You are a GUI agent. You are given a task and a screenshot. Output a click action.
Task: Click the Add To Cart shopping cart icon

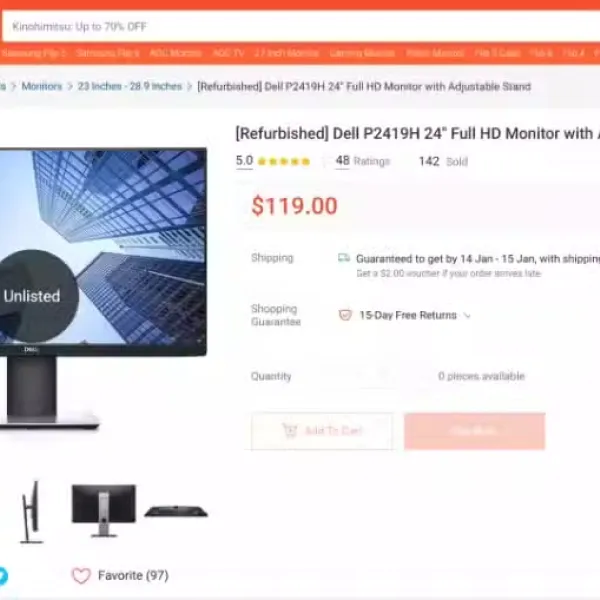click(x=290, y=430)
